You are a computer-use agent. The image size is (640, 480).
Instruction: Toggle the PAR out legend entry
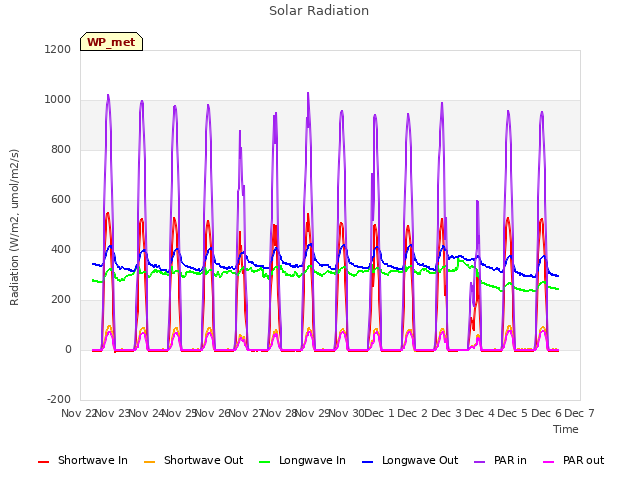click(x=573, y=460)
